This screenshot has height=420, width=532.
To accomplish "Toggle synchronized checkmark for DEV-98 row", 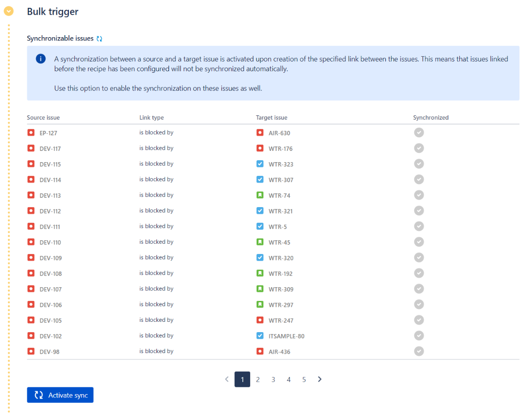I will (x=419, y=351).
